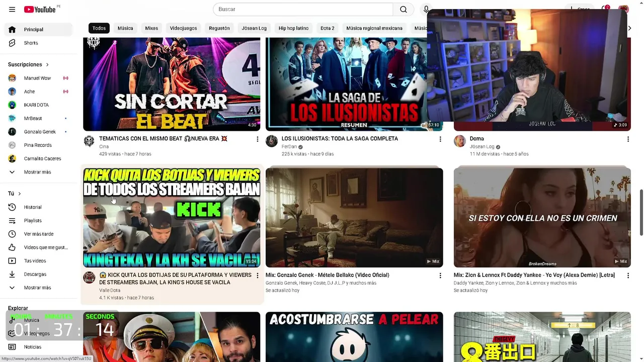Viewport: 644px width, 362px height.
Task: Open Jósean Log channel avatar
Action: pos(460,141)
